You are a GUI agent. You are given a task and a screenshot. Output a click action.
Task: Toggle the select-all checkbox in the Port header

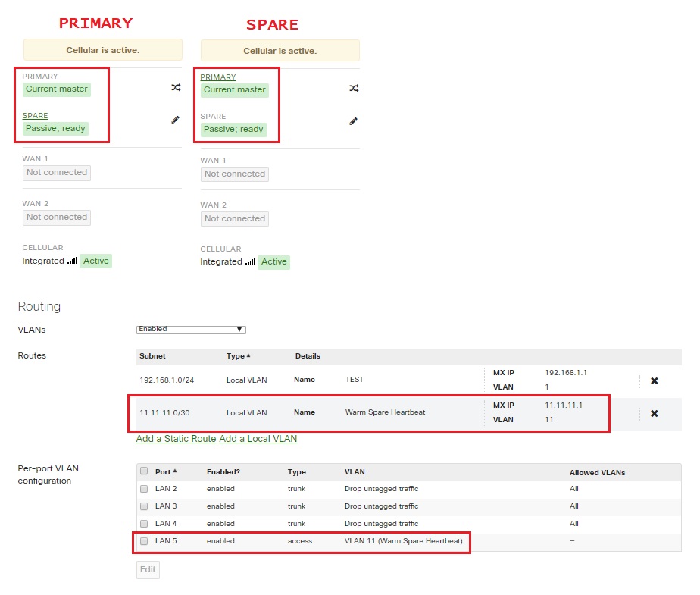click(143, 471)
